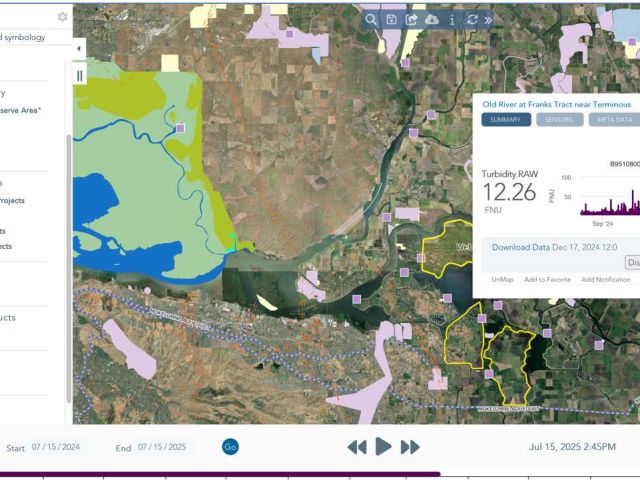Collapse side panel with the left arrow
640x480 pixels.
tap(79, 47)
